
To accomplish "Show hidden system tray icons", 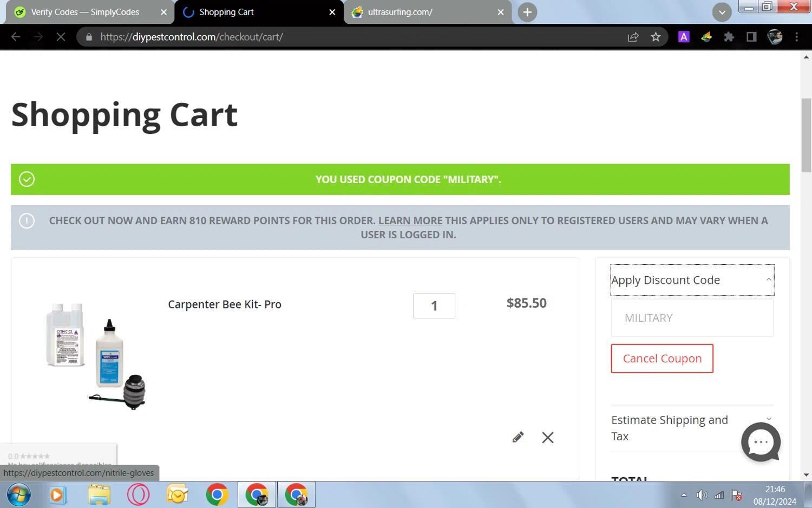I will [x=684, y=495].
